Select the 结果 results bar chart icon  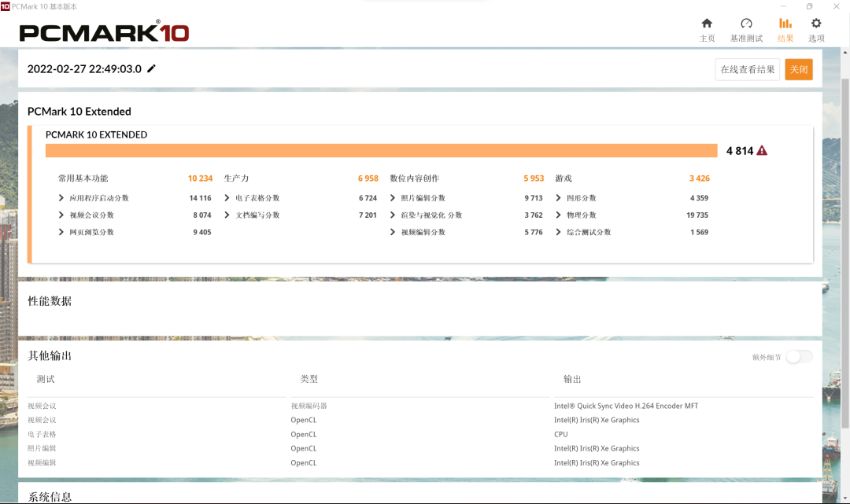785,24
